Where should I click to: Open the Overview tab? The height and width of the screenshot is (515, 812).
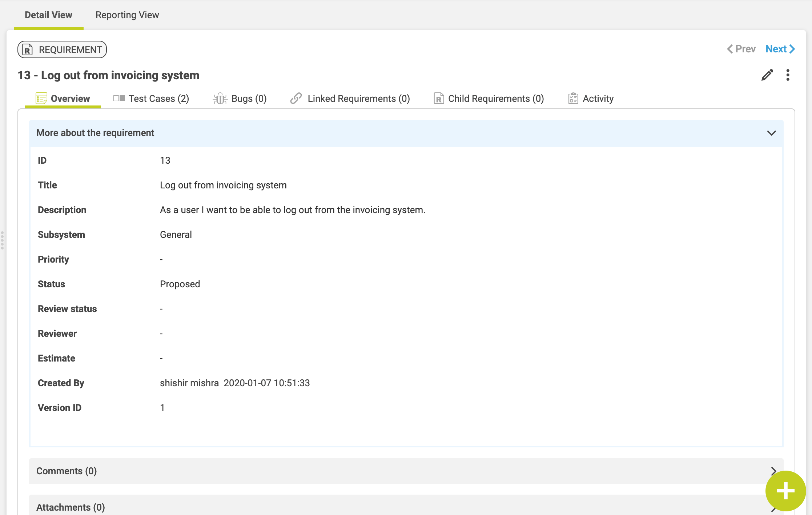(x=70, y=99)
